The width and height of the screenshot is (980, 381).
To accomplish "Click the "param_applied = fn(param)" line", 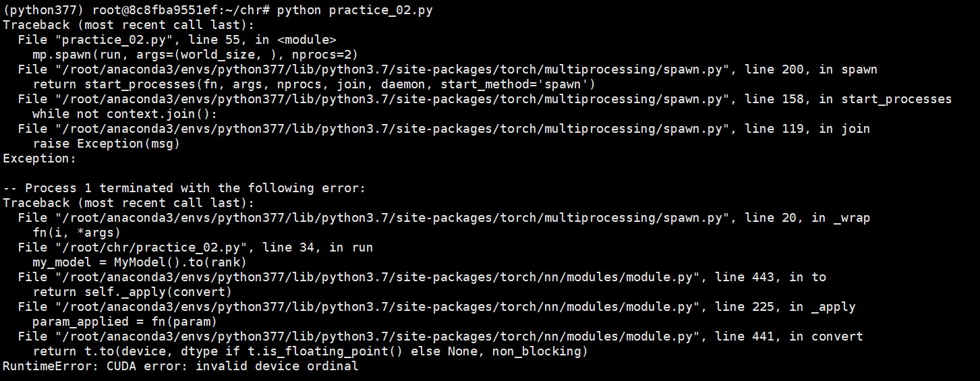I will click(x=125, y=322).
